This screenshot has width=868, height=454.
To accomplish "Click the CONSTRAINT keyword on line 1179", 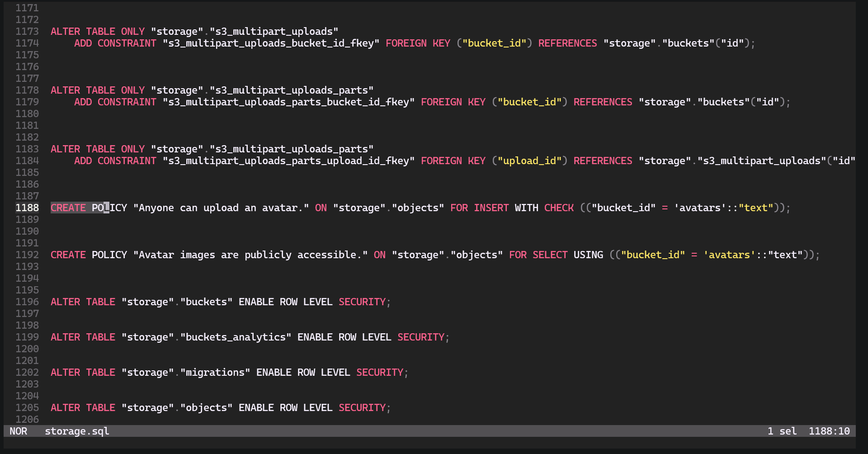I will [127, 102].
